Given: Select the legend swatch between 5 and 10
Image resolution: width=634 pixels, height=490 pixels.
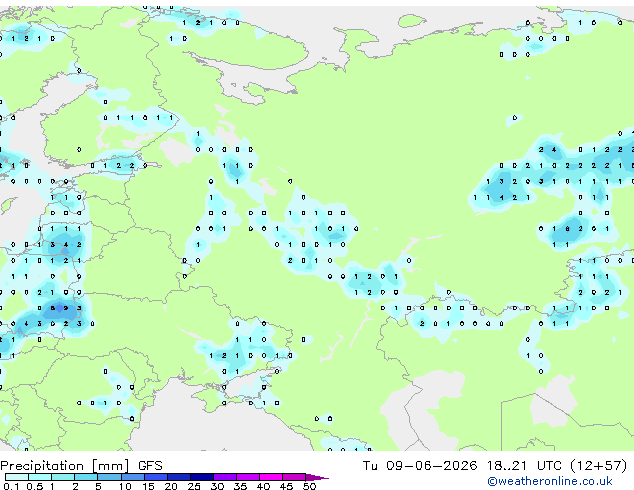Looking at the screenshot, I should click(x=109, y=477).
